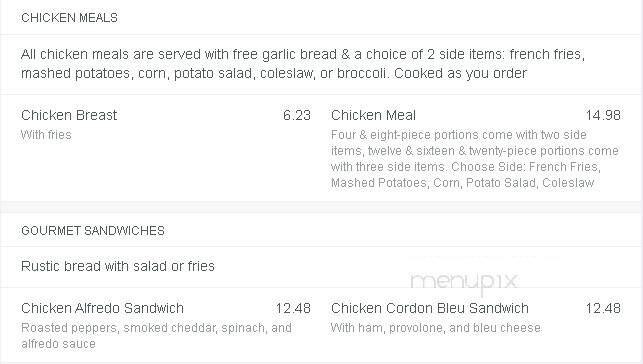
Task: Click the menupix watermark logo
Action: tap(464, 282)
